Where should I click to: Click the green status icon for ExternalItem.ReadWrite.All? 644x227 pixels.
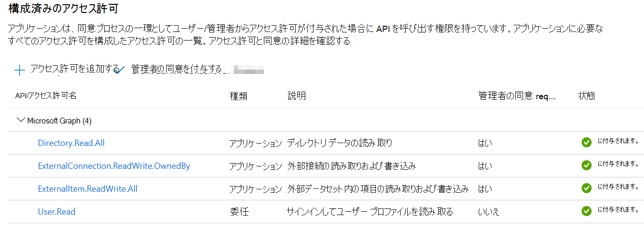(x=586, y=188)
